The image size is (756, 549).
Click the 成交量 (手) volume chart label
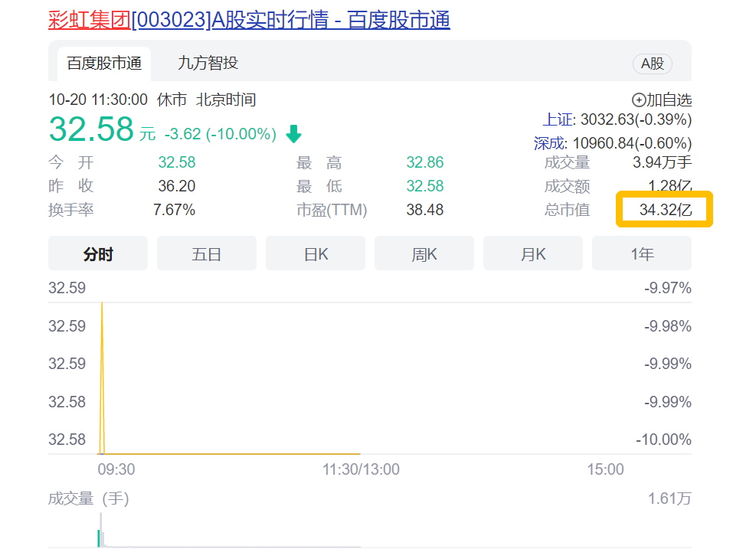89,498
